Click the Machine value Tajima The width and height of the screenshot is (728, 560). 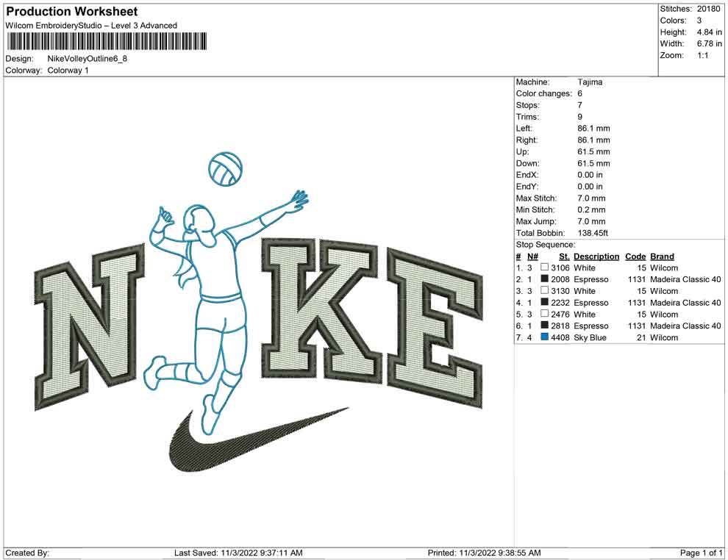[590, 82]
